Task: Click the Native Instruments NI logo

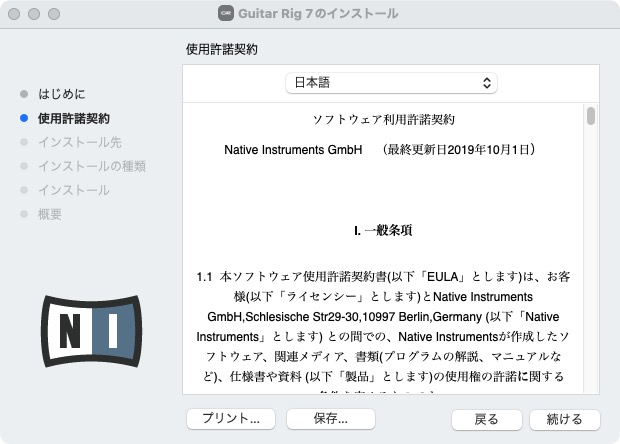Action: pos(91,331)
